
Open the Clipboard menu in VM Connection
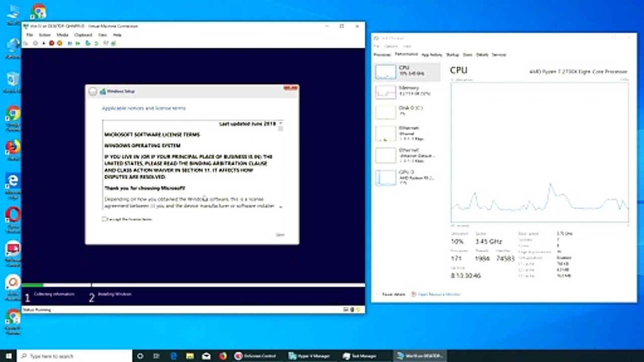83,35
